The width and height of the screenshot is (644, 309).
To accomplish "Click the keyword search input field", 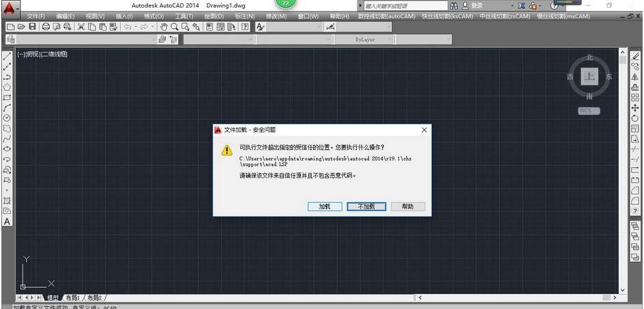I will click(406, 5).
